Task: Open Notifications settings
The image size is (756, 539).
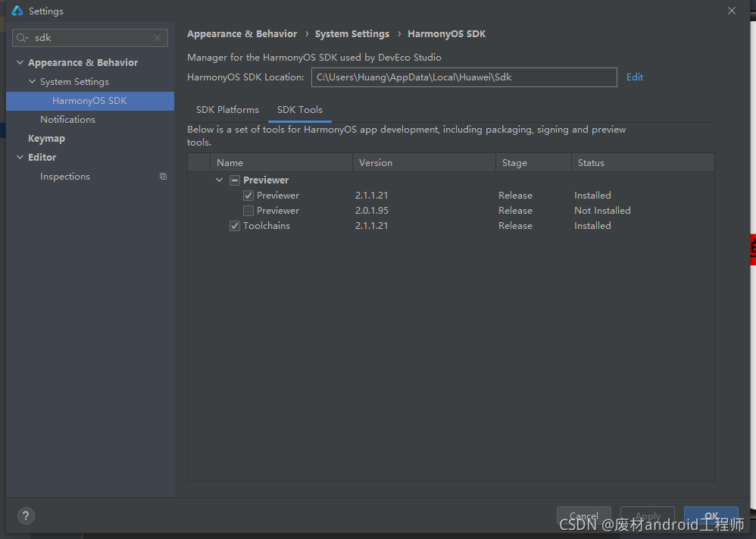Action: coord(67,120)
